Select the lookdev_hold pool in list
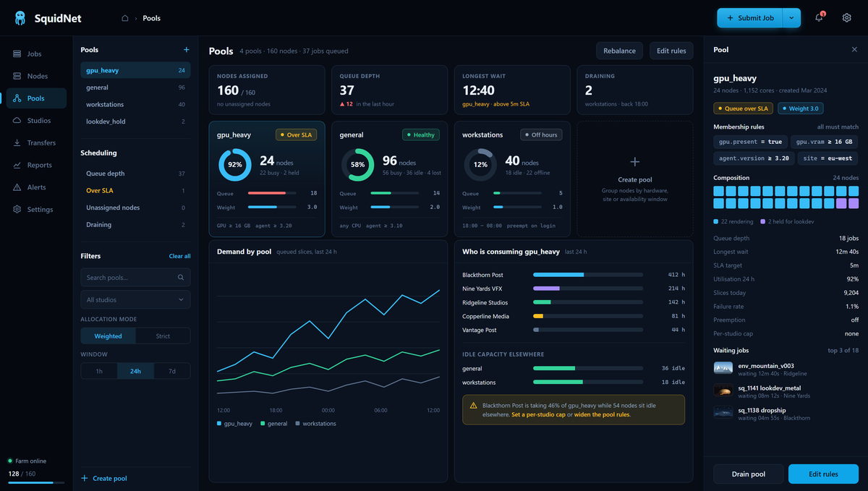The height and width of the screenshot is (491, 868). click(x=135, y=121)
